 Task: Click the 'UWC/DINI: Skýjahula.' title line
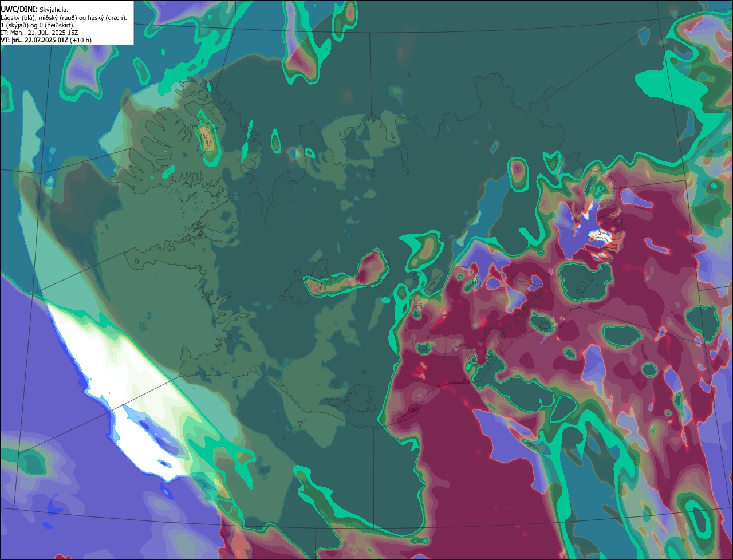tap(35, 10)
